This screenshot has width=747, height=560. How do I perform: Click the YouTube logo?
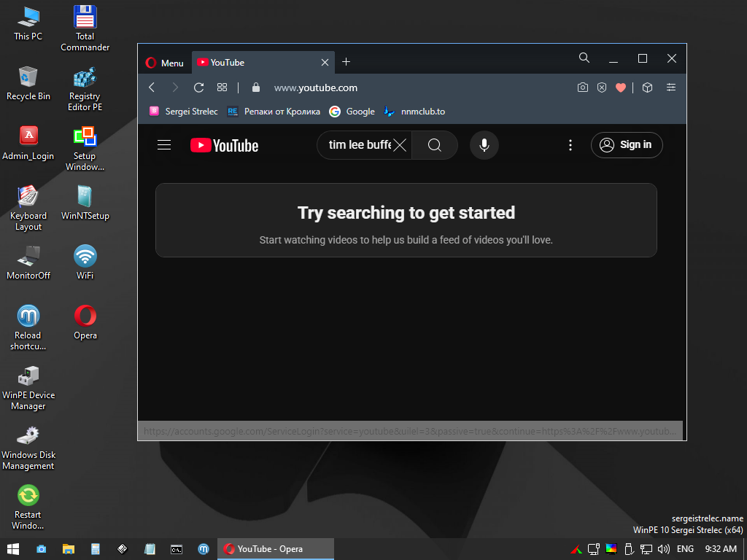pyautogui.click(x=225, y=145)
